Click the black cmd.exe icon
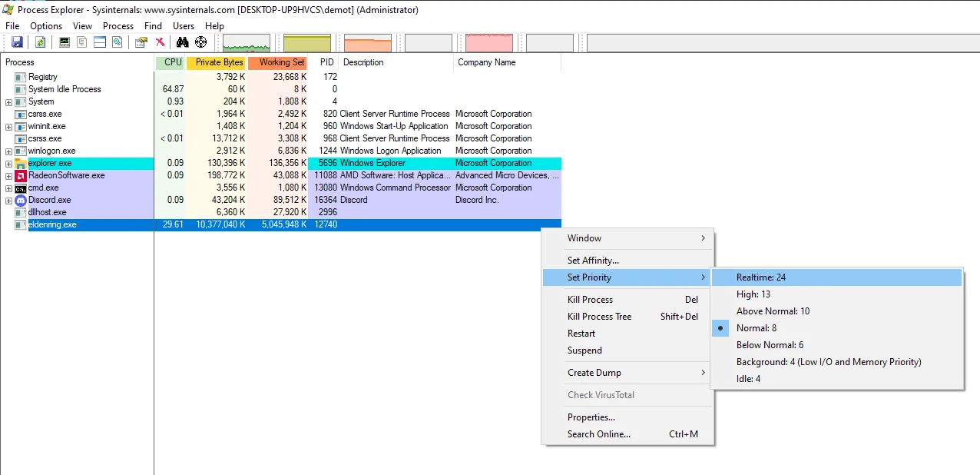This screenshot has width=980, height=475. pyautogui.click(x=21, y=188)
